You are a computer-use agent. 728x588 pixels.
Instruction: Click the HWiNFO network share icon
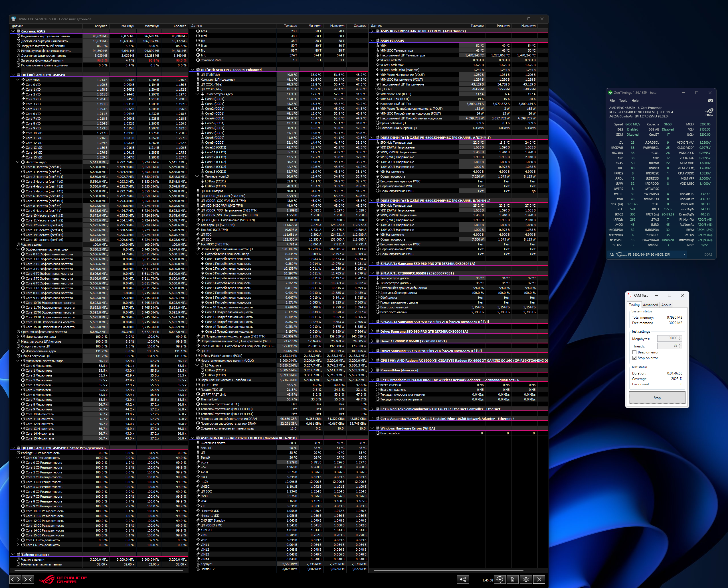463,579
